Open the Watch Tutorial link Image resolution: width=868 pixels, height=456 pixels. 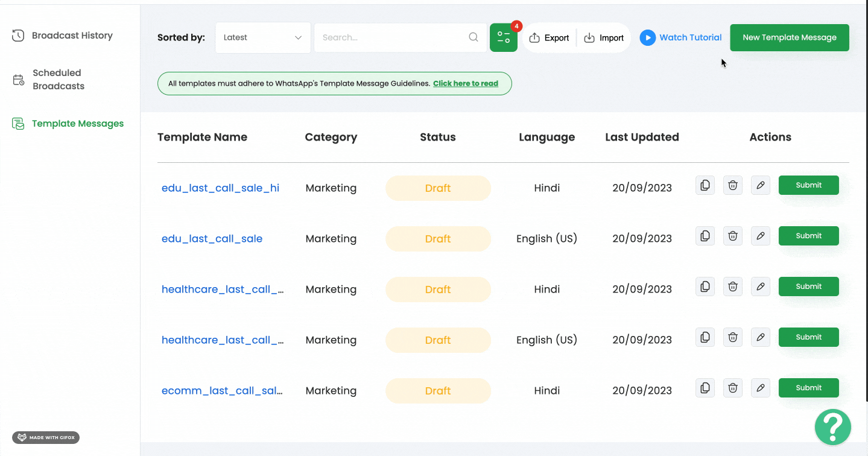pos(691,37)
